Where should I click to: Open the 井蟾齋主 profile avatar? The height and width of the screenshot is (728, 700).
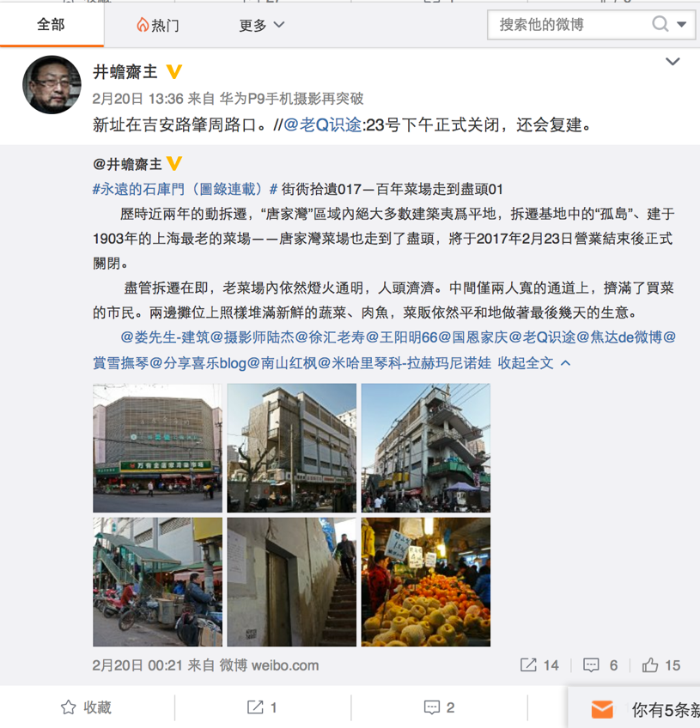(x=52, y=85)
